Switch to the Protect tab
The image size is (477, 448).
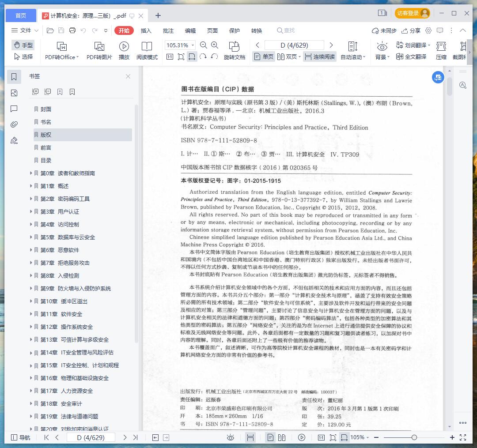[234, 30]
